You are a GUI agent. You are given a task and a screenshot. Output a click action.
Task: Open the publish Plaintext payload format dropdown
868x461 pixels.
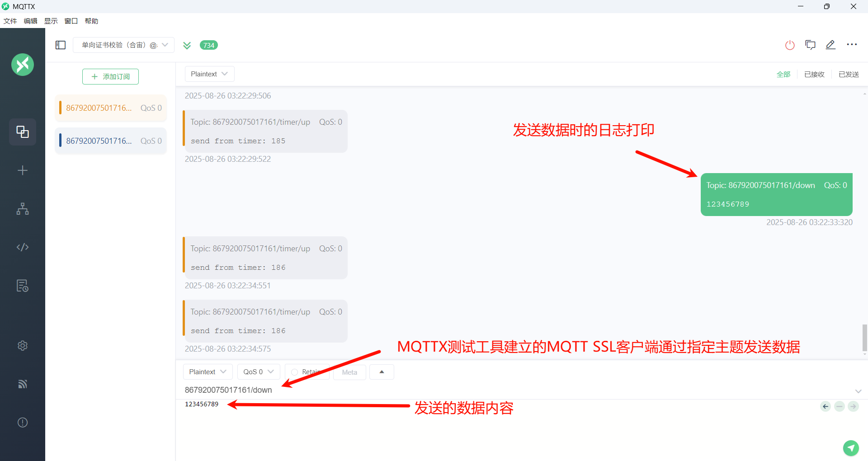tap(208, 372)
